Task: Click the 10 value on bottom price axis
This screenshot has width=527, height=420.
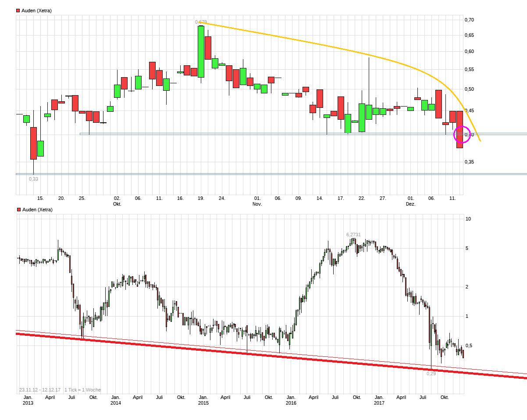Action: coord(468,219)
